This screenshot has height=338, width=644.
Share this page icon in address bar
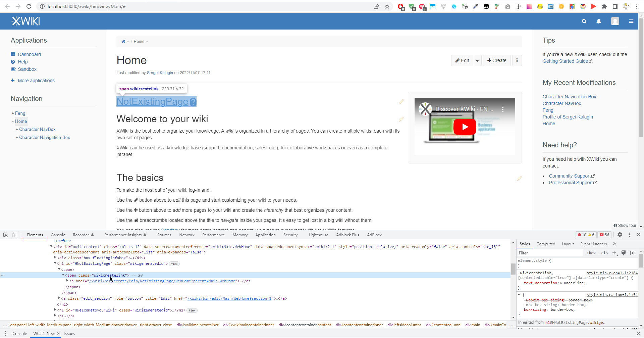pyautogui.click(x=376, y=6)
